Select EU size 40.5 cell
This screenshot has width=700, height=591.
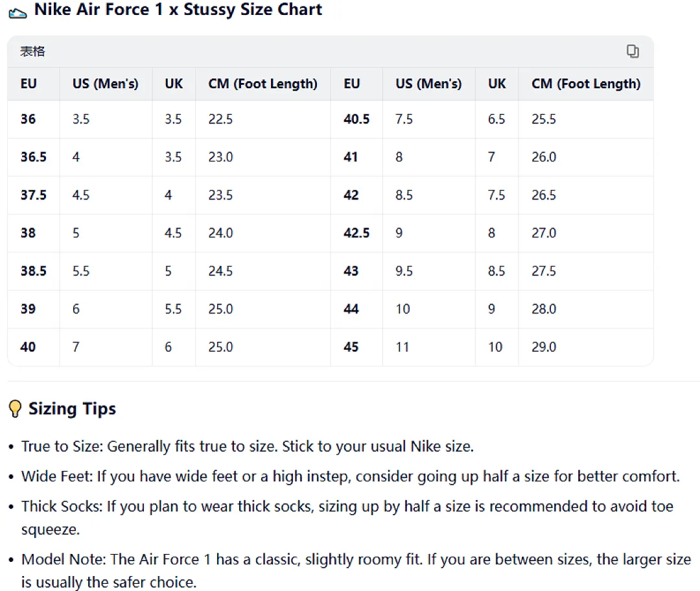356,119
